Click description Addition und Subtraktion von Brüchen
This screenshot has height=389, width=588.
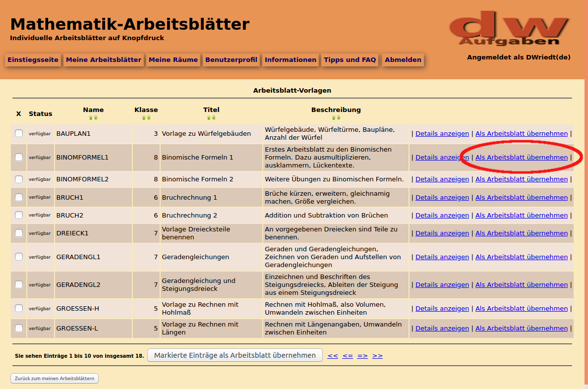coord(326,216)
